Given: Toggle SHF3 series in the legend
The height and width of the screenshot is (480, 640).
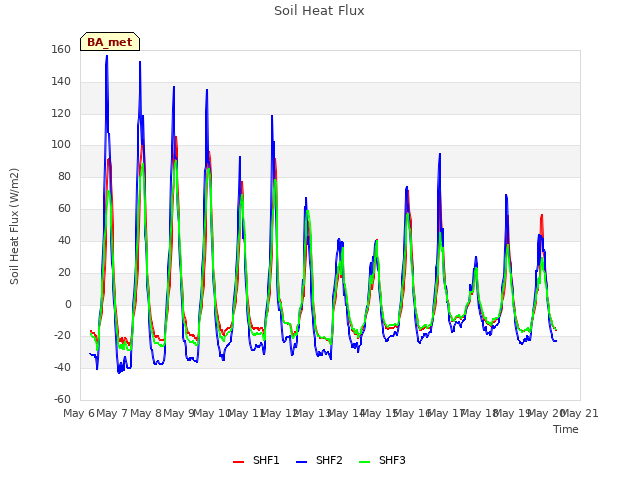Looking at the screenshot, I should pos(382,460).
